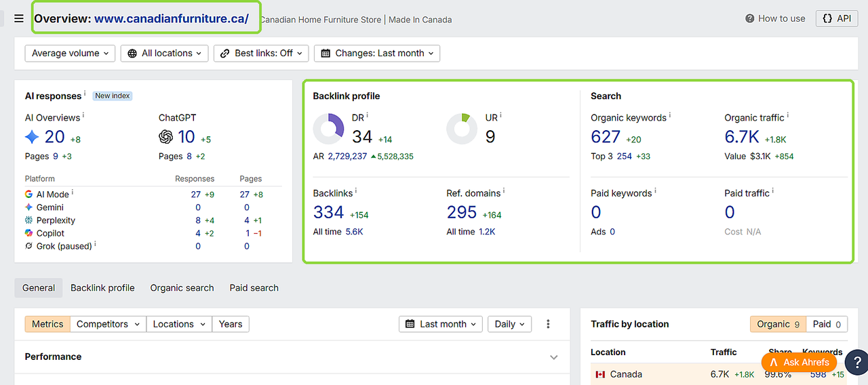Click the UR donut chart
Image resolution: width=868 pixels, height=385 pixels.
(x=462, y=129)
